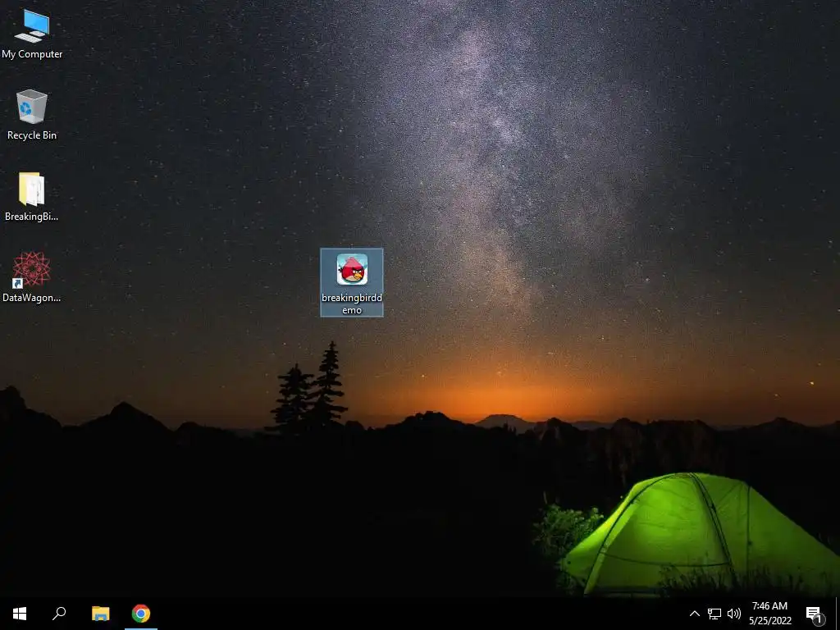Viewport: 840px width, 630px height.
Task: Click the Show desktop sliver
Action: [838, 614]
